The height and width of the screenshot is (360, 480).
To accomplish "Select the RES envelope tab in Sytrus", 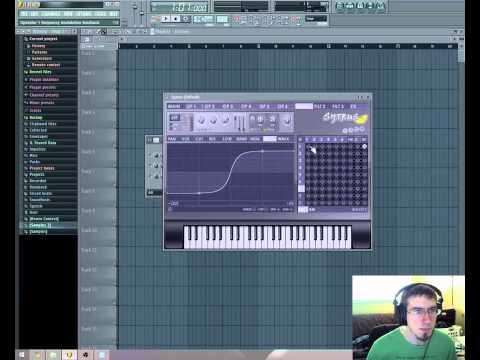I will tap(212, 139).
